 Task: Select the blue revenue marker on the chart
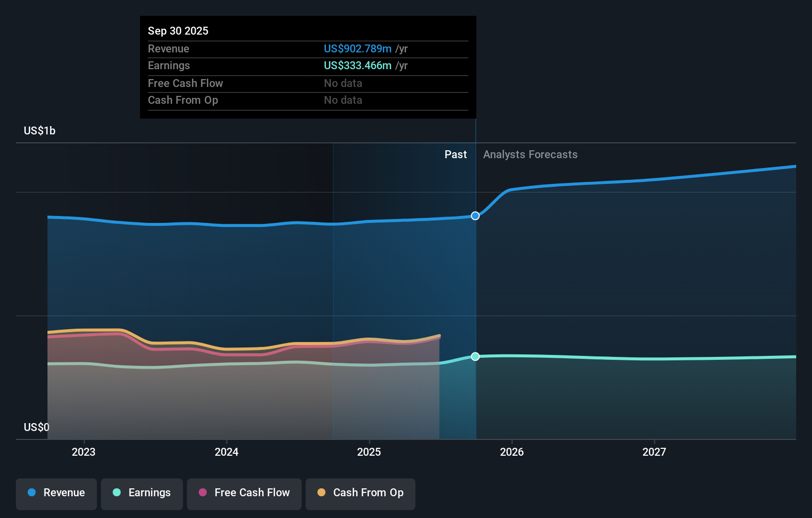click(x=475, y=216)
